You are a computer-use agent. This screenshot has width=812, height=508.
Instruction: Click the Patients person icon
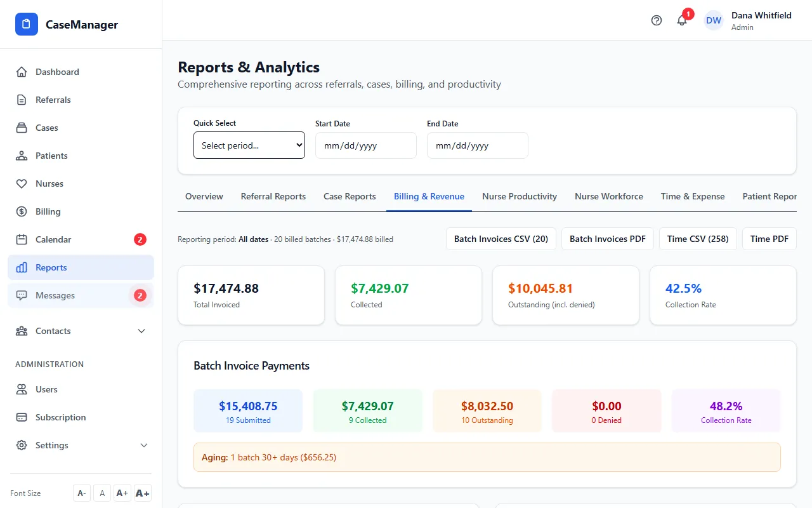pos(22,156)
